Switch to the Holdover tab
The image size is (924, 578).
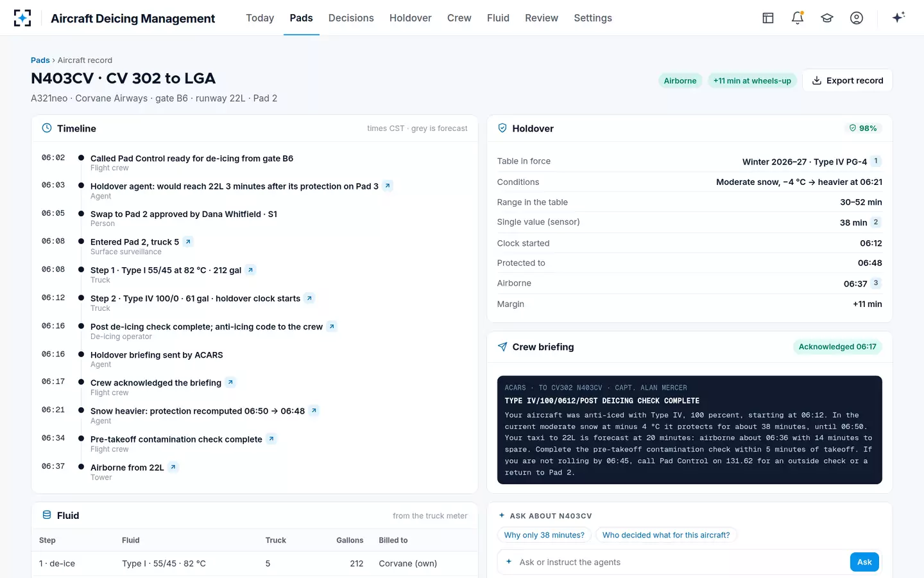pos(410,18)
